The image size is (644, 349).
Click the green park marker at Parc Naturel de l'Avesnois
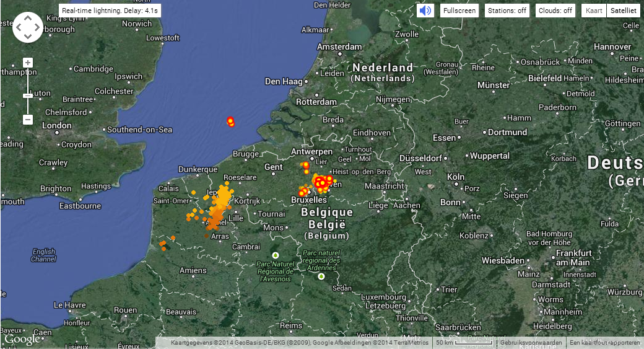276,255
